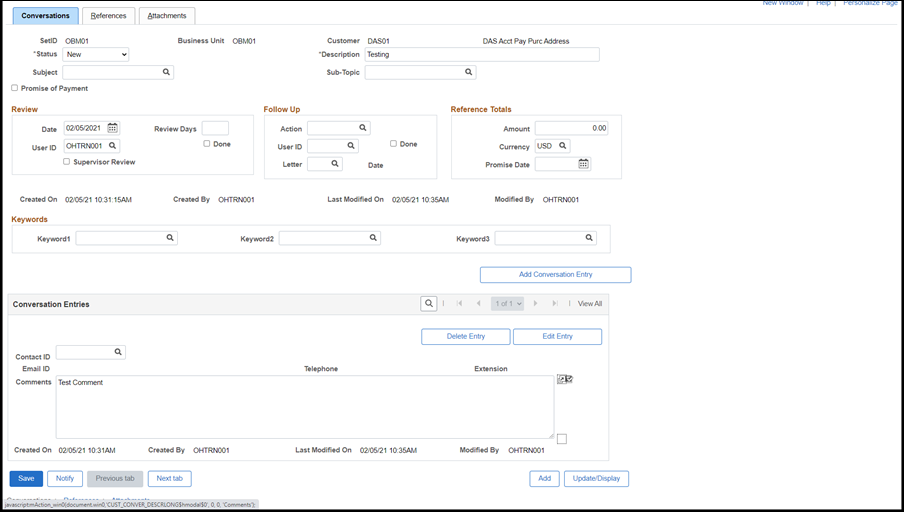Search within Conversation Entries grid
Screen dimensions: 904x512
click(x=429, y=303)
